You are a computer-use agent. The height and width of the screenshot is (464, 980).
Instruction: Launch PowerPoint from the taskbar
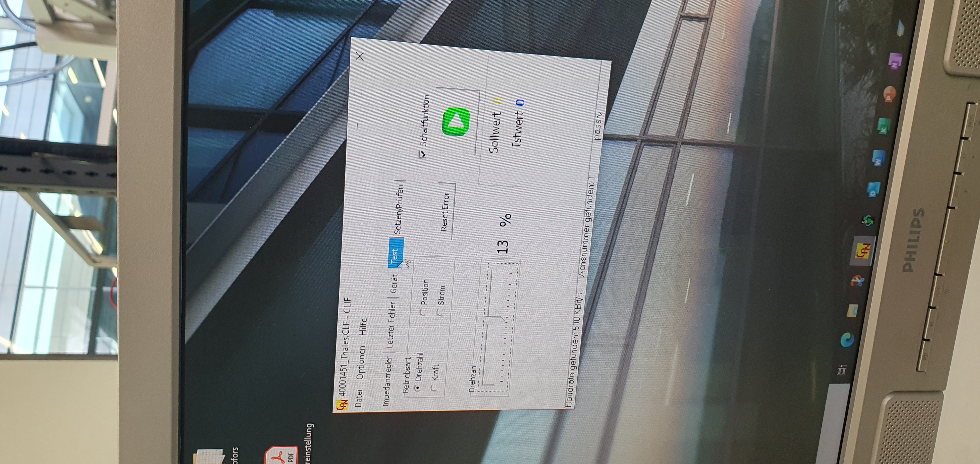[x=889, y=94]
